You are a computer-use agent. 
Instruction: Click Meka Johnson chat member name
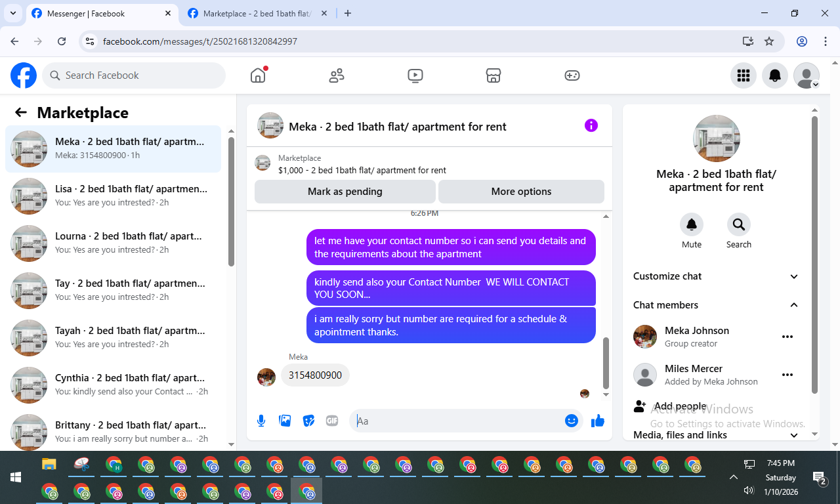coord(697,331)
